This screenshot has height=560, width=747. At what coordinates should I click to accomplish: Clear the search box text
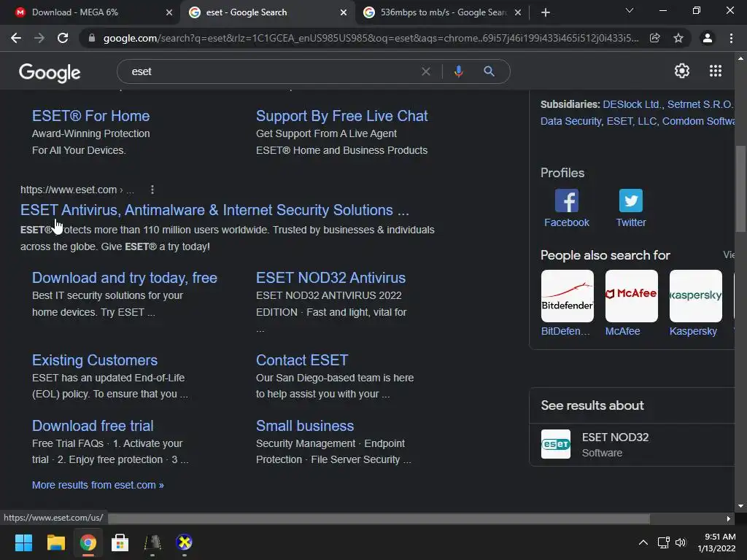click(x=426, y=71)
